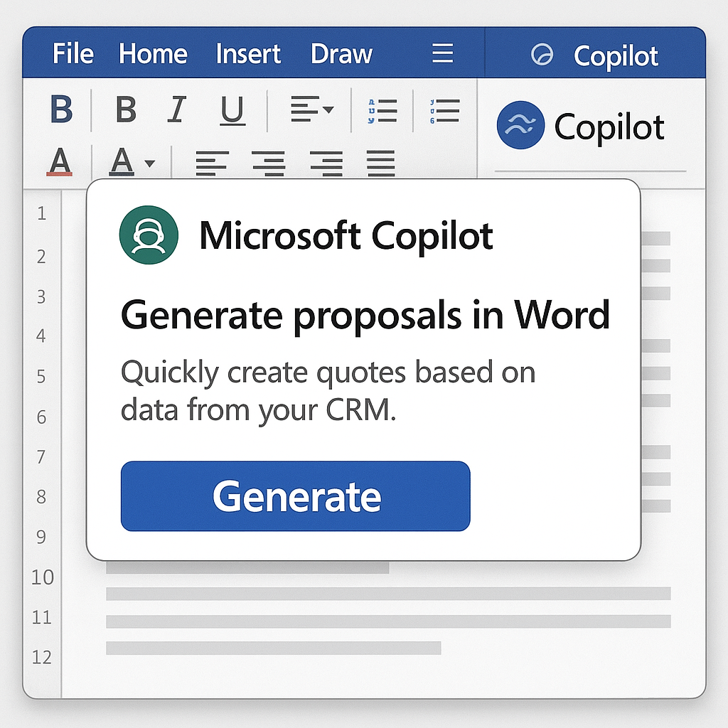Image resolution: width=728 pixels, height=728 pixels.
Task: Open the Insert ribbon tab
Action: point(248,53)
